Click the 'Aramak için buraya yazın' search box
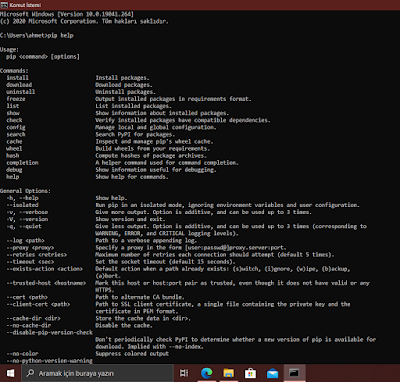 pyautogui.click(x=97, y=373)
